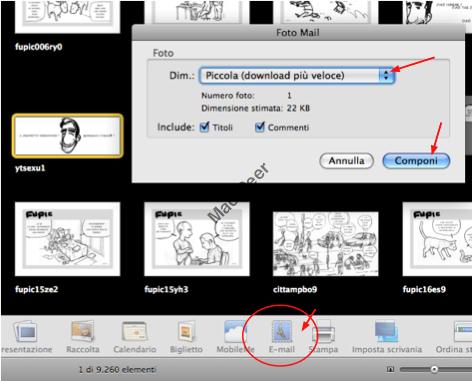The image size is (472, 381).
Task: Click the E-mail toolbar icon
Action: (x=282, y=332)
